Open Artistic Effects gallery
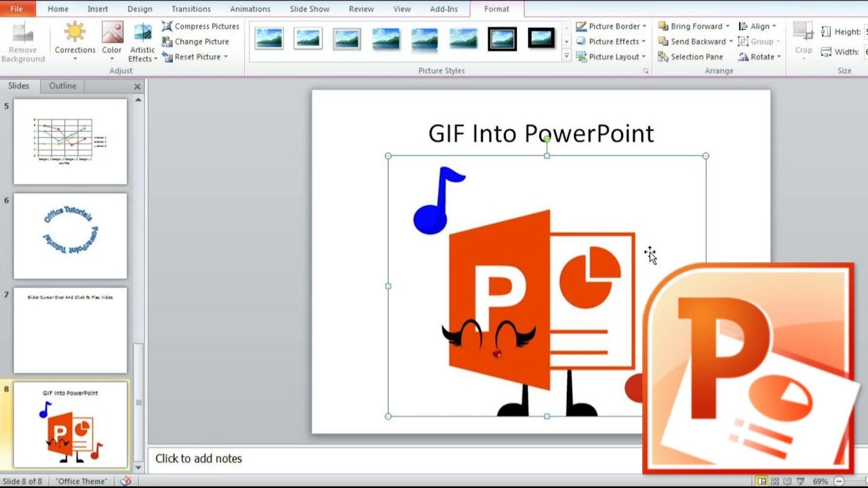This screenshot has height=488, width=868. click(x=142, y=42)
